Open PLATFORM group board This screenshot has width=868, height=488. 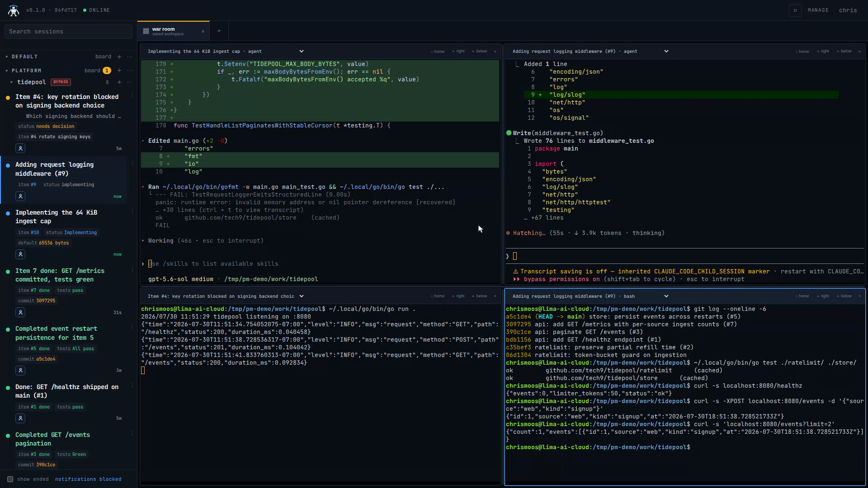click(x=92, y=70)
